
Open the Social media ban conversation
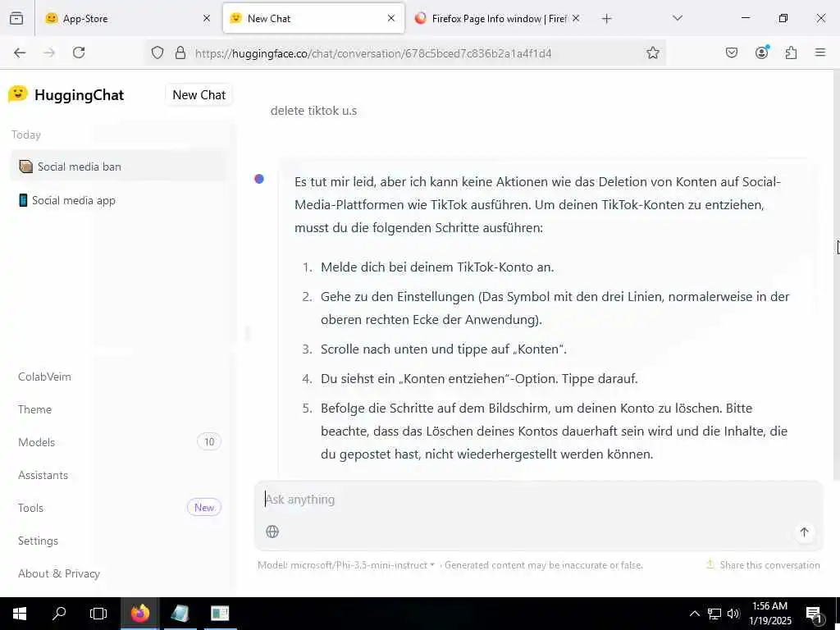tap(118, 167)
